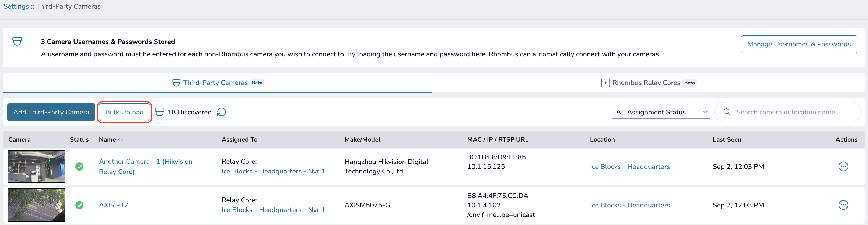The image size is (868, 225).
Task: Click the Assigned To column header
Action: click(x=240, y=139)
